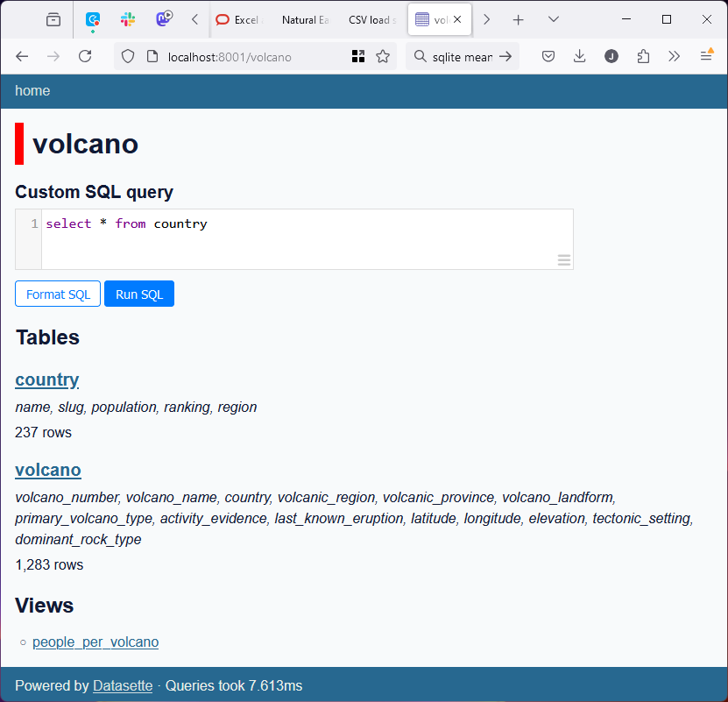The width and height of the screenshot is (728, 702).
Task: Bookmark this page with the star icon
Action: point(383,56)
